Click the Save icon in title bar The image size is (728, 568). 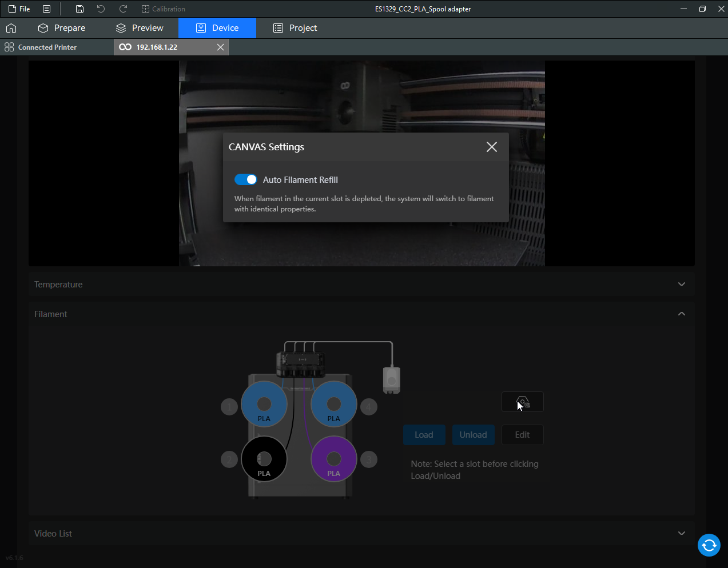point(79,9)
